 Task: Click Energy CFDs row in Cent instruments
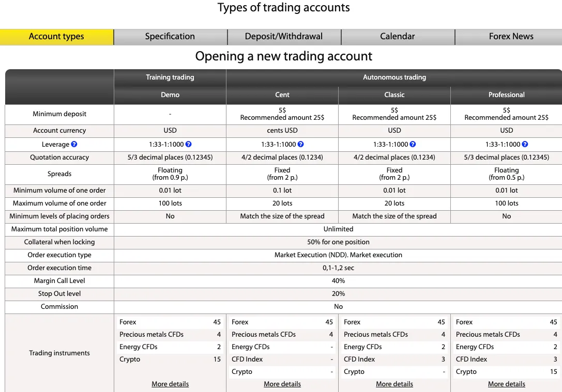pos(282,347)
